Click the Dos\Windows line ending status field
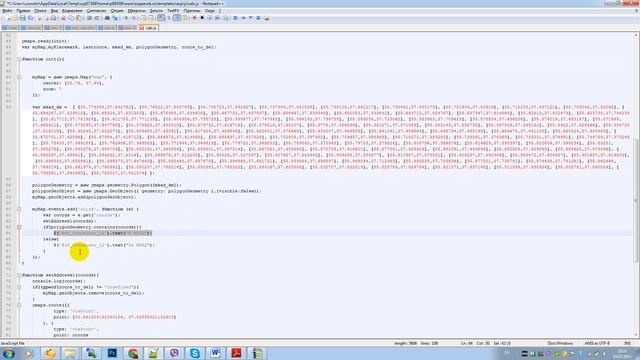640x360 pixels. [560, 343]
